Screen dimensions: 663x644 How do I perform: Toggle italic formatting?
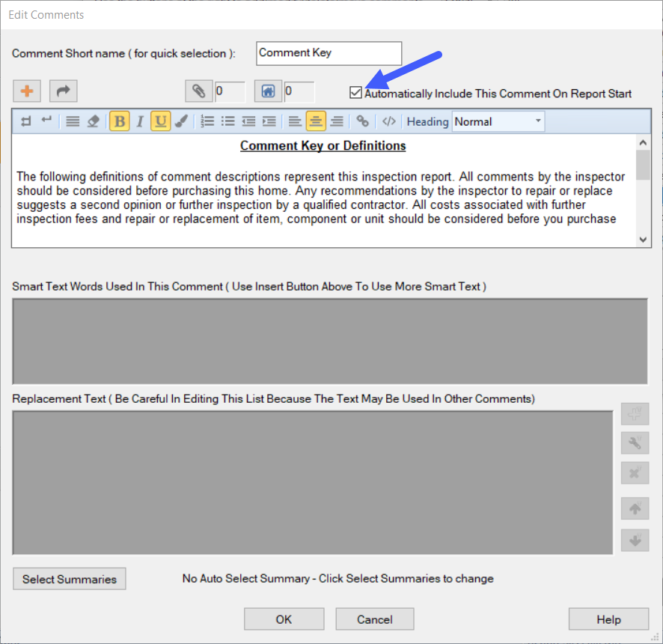139,121
